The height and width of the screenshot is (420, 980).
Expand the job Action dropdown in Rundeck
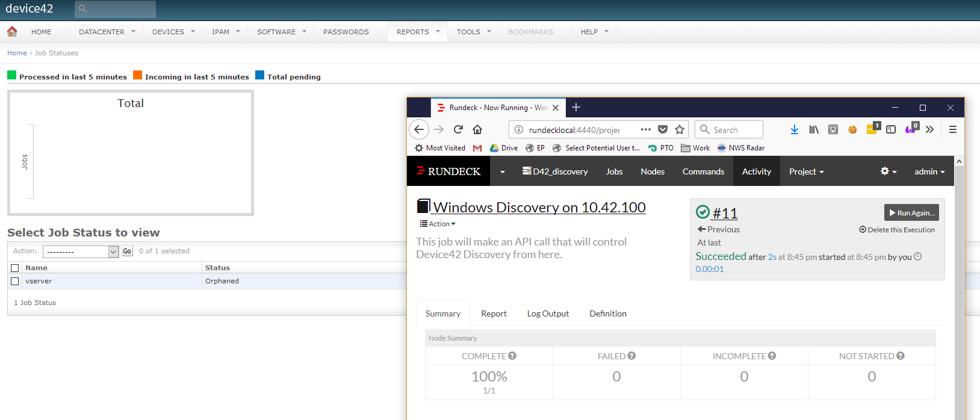438,224
